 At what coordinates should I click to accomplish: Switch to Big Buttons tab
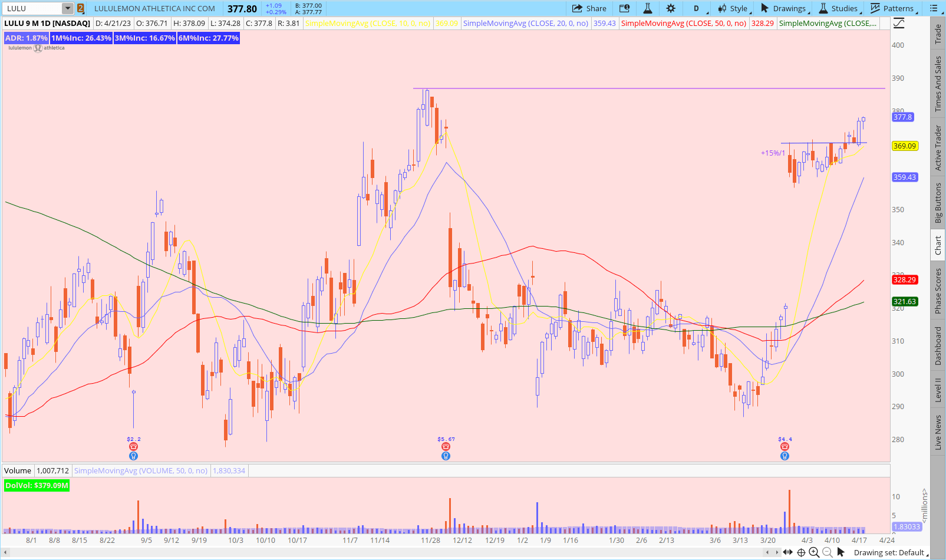tap(938, 202)
